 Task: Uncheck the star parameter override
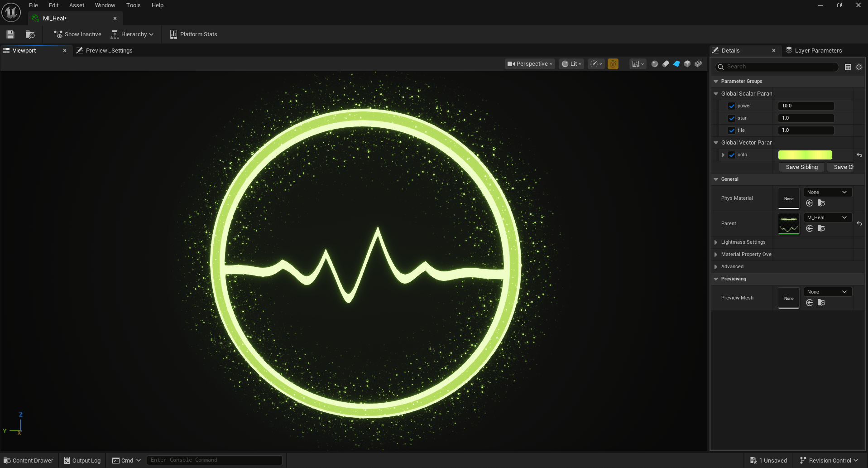coord(732,118)
